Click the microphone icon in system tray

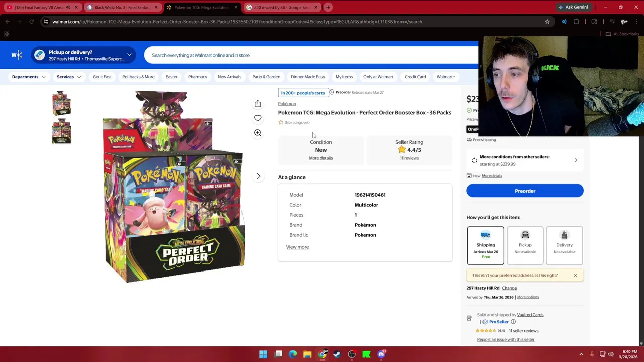(x=592, y=354)
